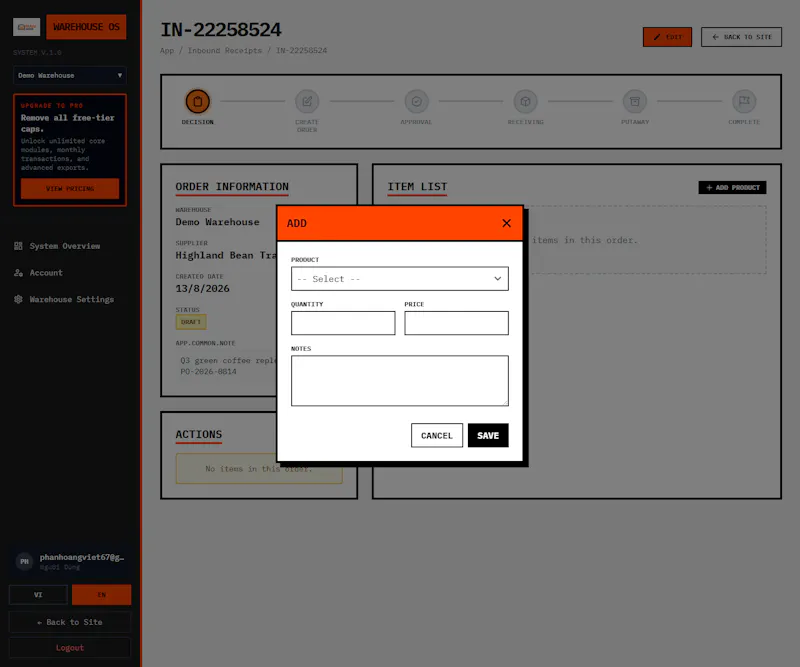This screenshot has height=667, width=800.
Task: Save the new product entry
Action: (x=488, y=435)
